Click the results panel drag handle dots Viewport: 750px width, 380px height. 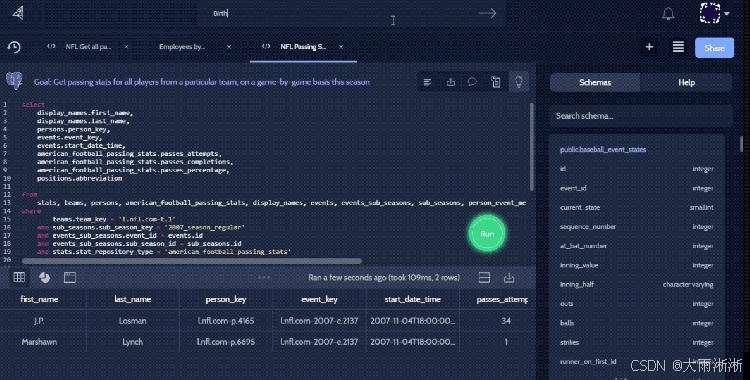point(264,277)
